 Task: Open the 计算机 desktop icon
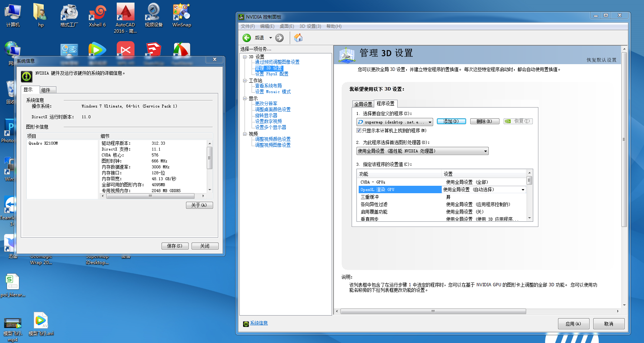click(x=13, y=15)
